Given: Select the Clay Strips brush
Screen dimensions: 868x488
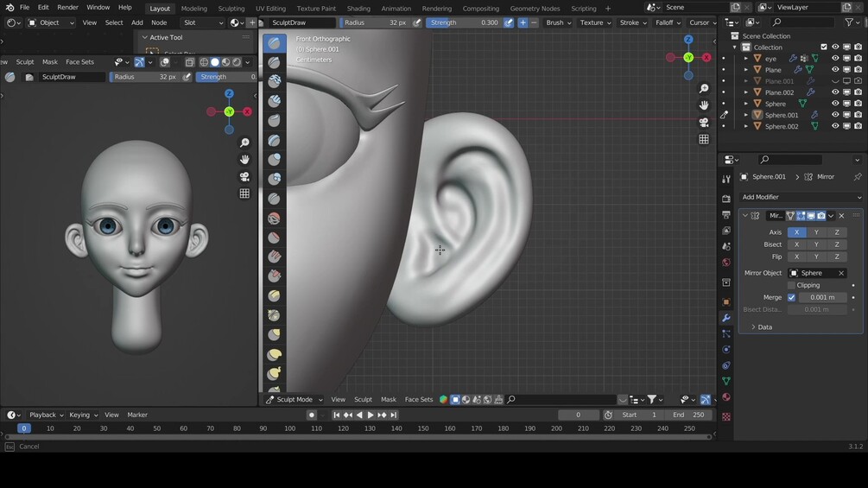Looking at the screenshot, I should (274, 101).
